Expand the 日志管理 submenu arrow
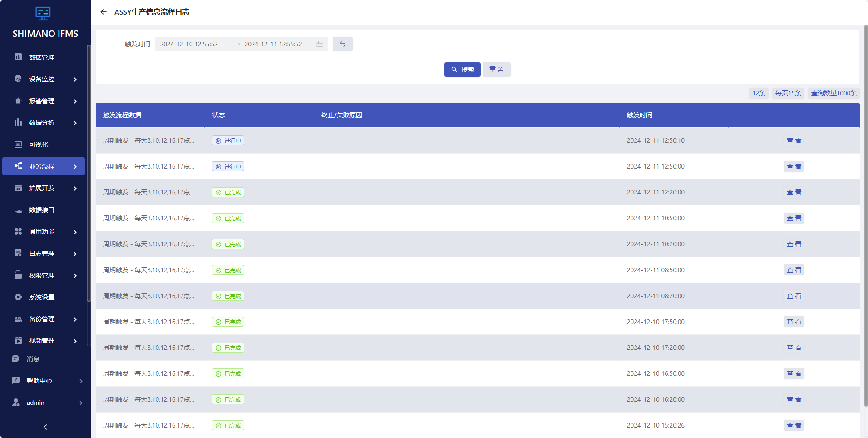 [x=75, y=254]
